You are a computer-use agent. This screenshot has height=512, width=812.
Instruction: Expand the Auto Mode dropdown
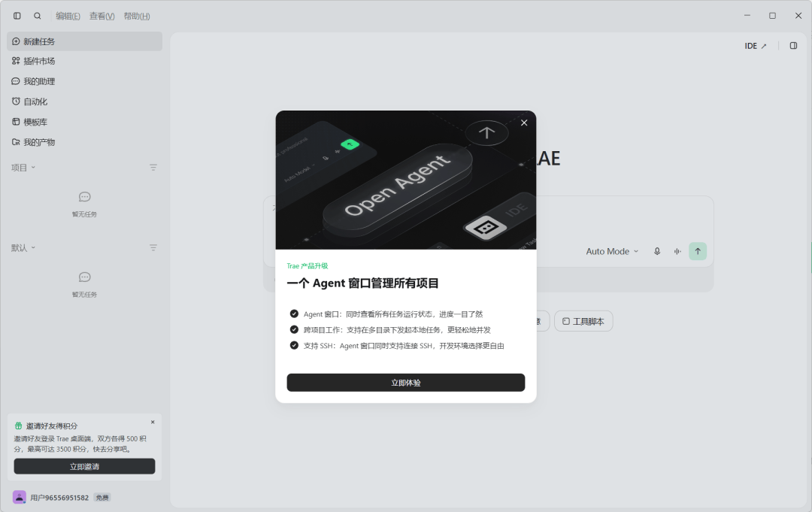[612, 251]
